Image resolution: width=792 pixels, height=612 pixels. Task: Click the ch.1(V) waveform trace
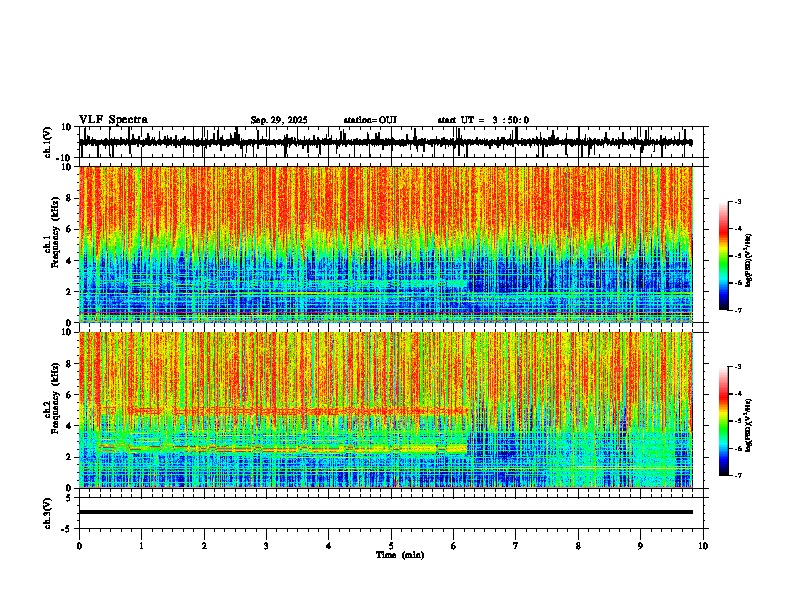click(x=386, y=142)
